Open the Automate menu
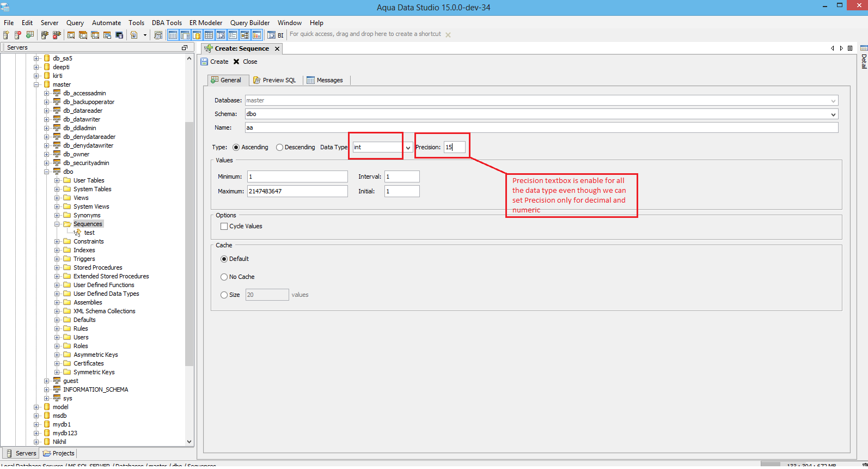 coord(106,23)
